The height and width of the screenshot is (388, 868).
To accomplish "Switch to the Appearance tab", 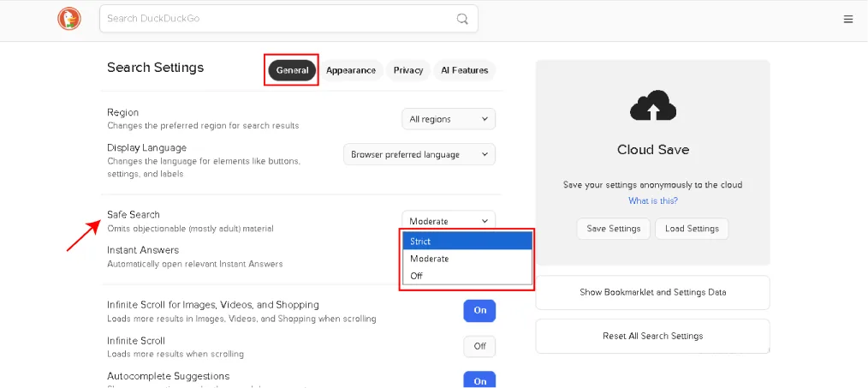I will 351,70.
